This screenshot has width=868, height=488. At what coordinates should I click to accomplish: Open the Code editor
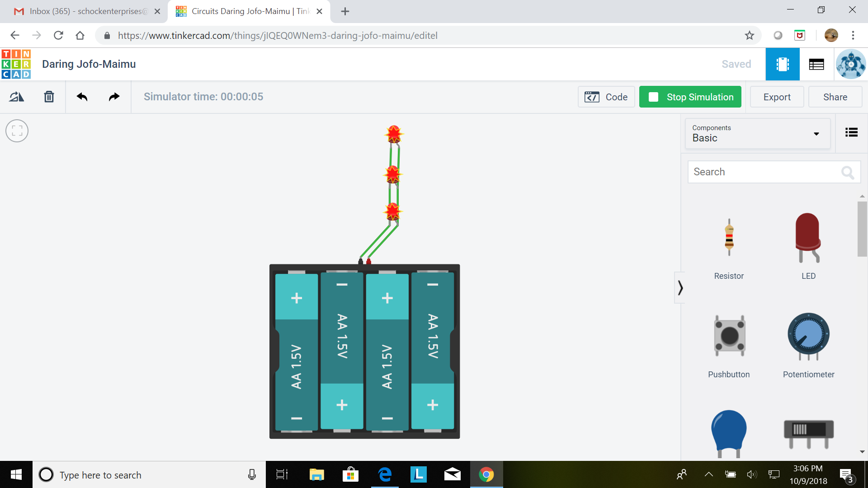pos(606,97)
